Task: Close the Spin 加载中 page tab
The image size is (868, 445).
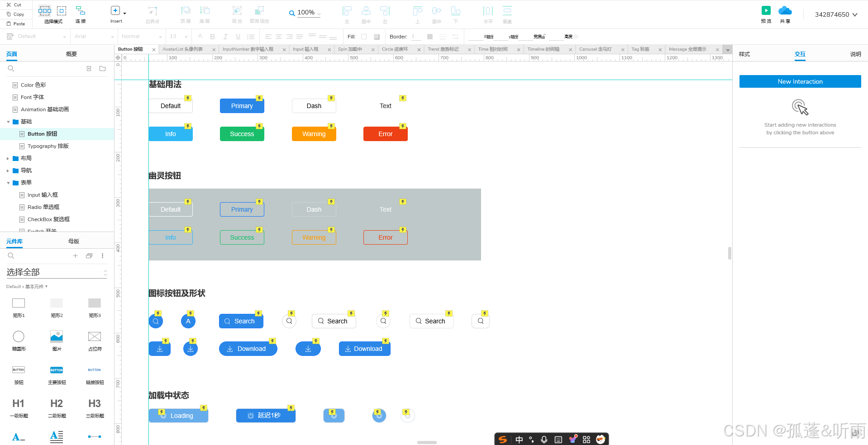Action: click(x=373, y=50)
